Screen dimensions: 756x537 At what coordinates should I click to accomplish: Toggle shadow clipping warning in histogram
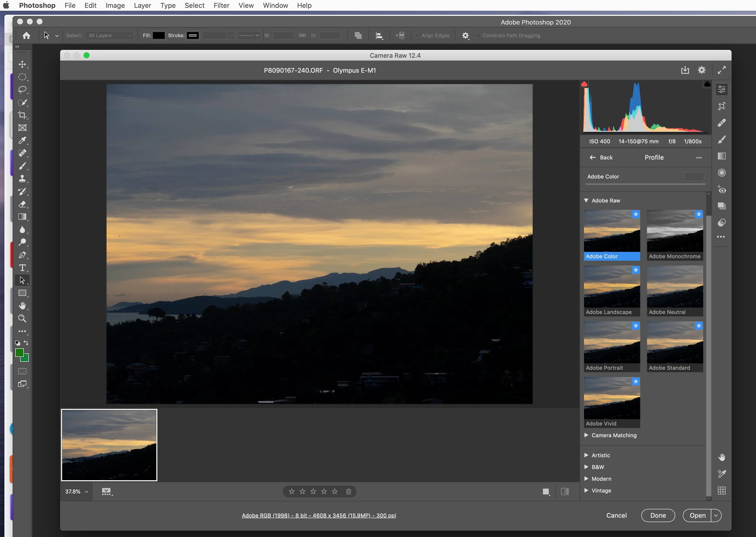(x=584, y=84)
